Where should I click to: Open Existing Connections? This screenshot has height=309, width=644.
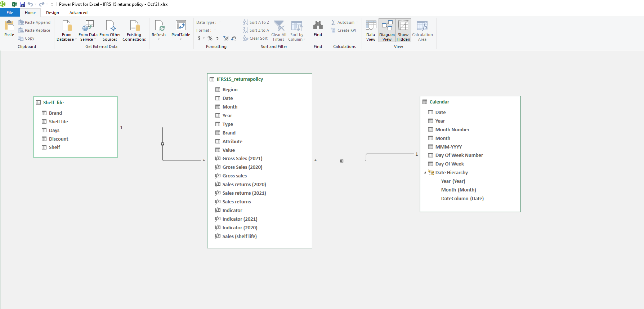134,31
